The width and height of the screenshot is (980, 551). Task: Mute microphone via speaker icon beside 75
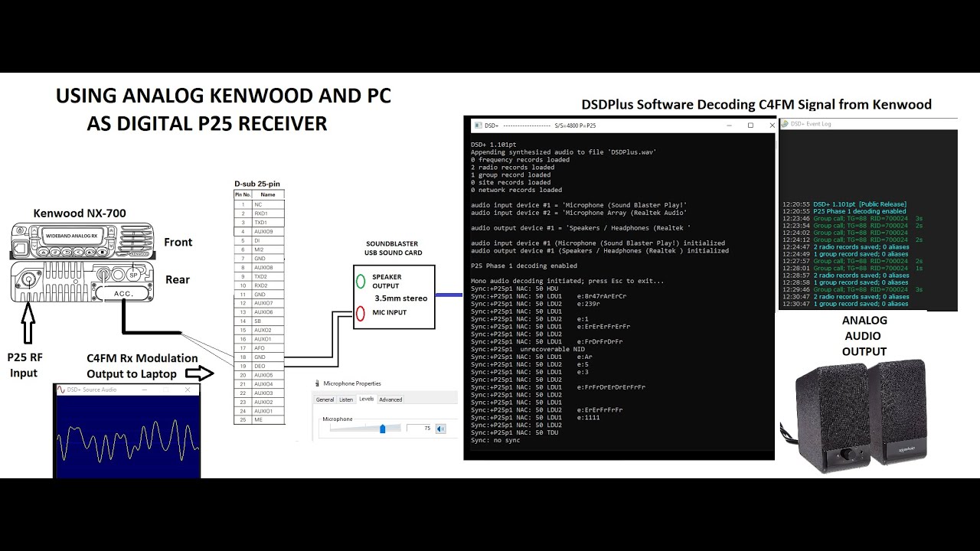(x=440, y=429)
